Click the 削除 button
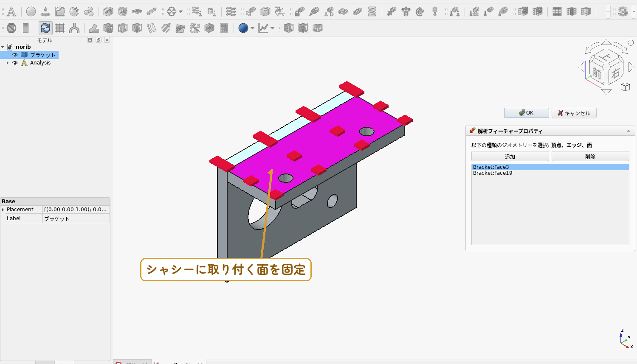Image resolution: width=637 pixels, height=364 pixels. tap(590, 157)
